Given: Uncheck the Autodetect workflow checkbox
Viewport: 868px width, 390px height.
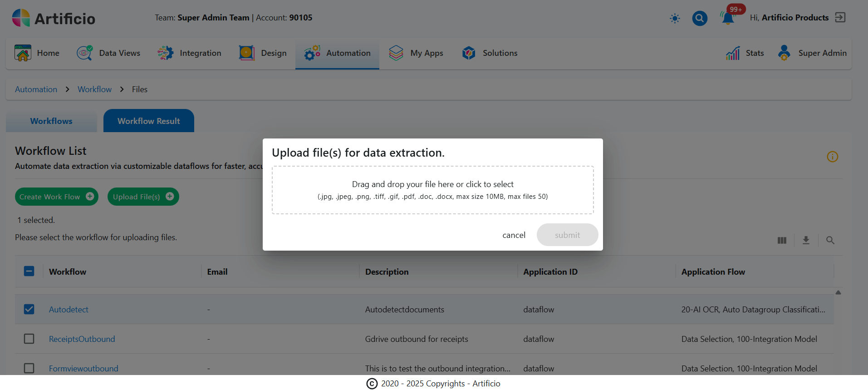Looking at the screenshot, I should click(29, 309).
